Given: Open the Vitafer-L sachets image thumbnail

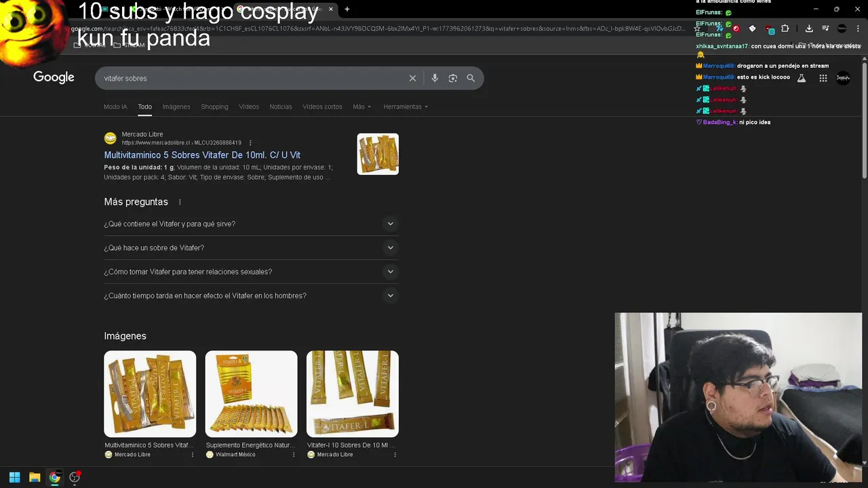Looking at the screenshot, I should (x=353, y=394).
